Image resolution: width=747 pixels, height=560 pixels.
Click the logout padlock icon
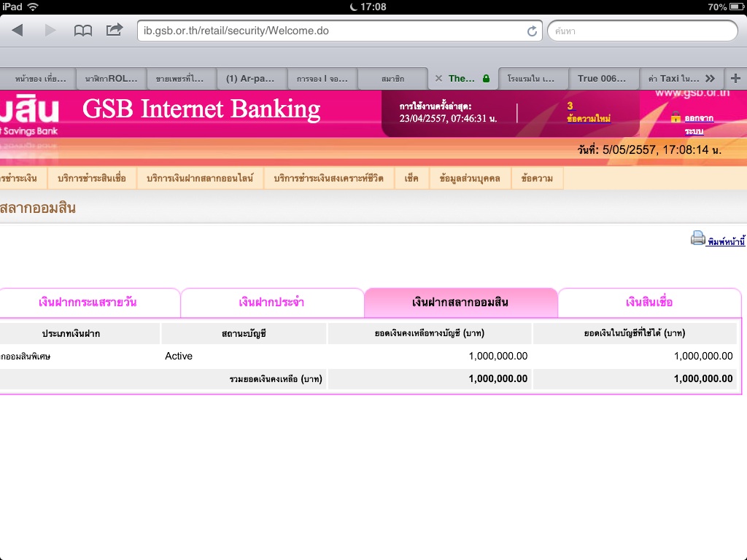coord(676,117)
